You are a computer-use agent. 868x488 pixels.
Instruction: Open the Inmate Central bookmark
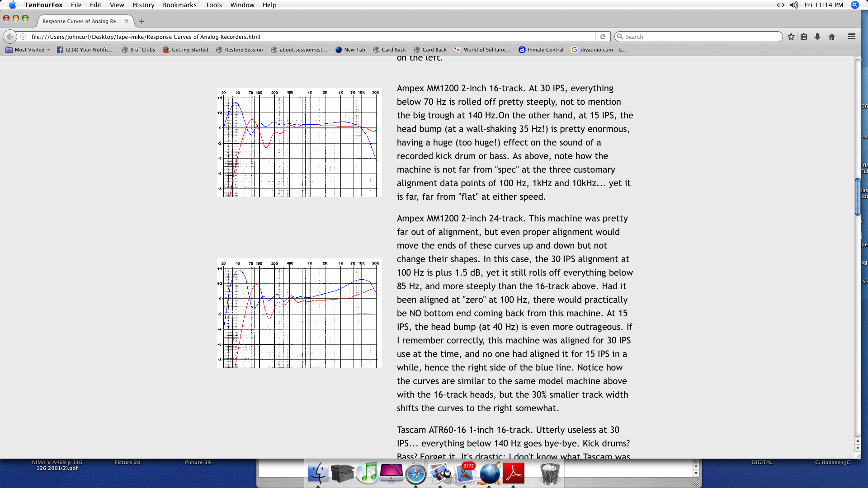click(541, 50)
